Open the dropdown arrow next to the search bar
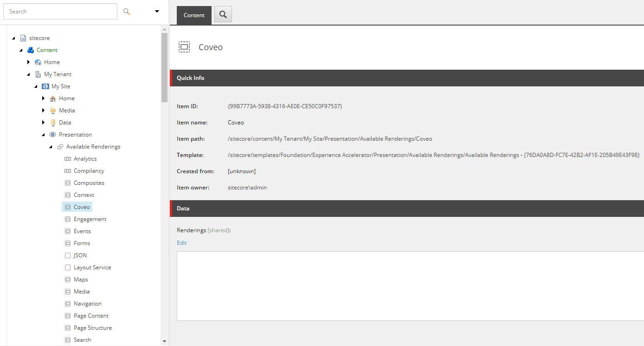This screenshot has height=346, width=644. pos(156,11)
